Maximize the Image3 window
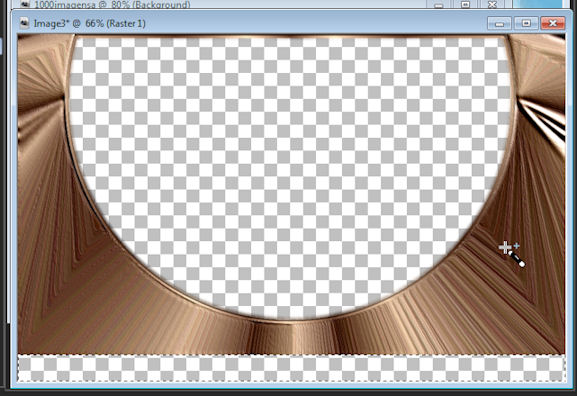Viewport: 577px width, 396px height. tap(526, 23)
